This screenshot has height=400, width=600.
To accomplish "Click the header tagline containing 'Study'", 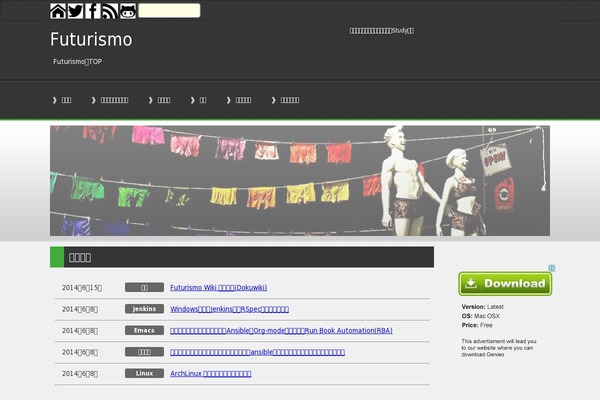I will tap(382, 31).
